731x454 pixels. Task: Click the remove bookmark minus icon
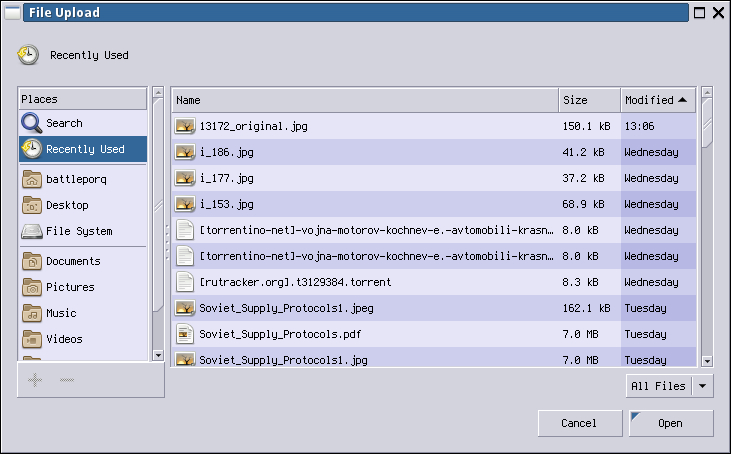point(67,380)
